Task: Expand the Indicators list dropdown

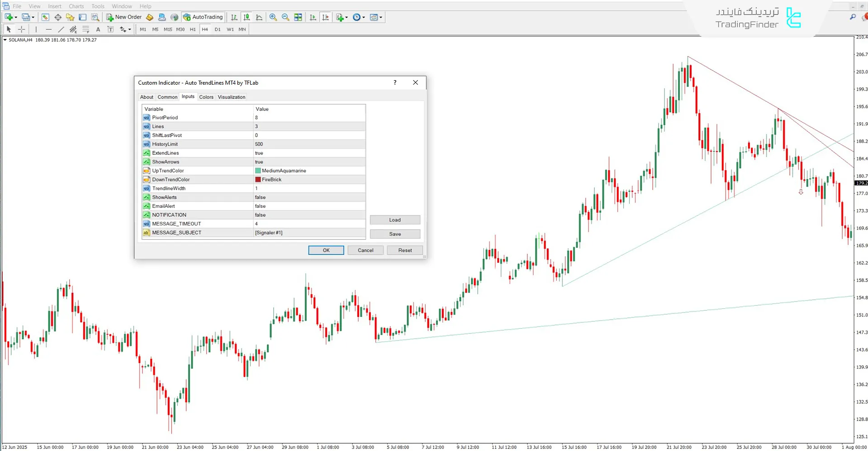Action: (346, 17)
